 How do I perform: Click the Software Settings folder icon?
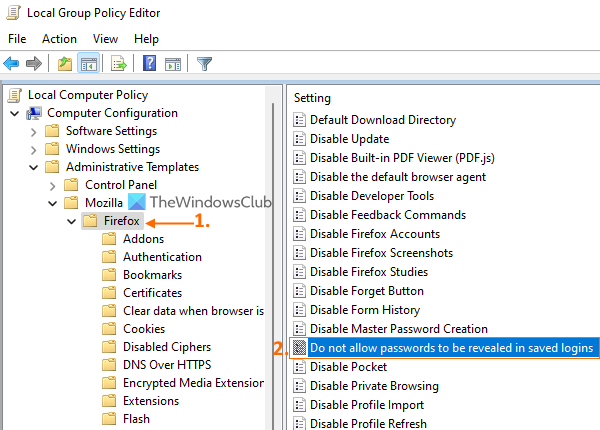pos(52,131)
